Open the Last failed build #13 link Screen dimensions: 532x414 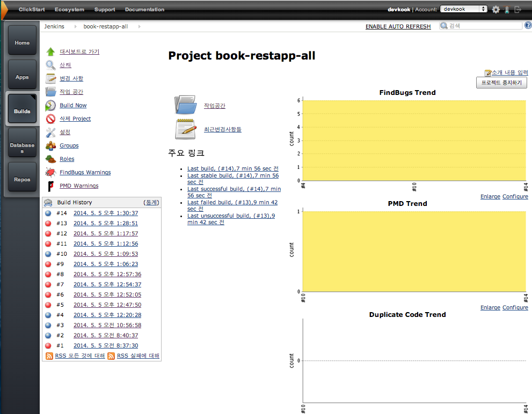(x=232, y=205)
